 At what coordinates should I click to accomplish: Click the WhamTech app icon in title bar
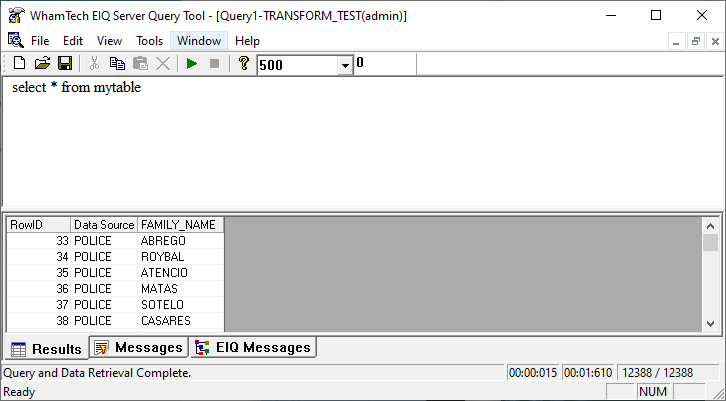coord(16,15)
